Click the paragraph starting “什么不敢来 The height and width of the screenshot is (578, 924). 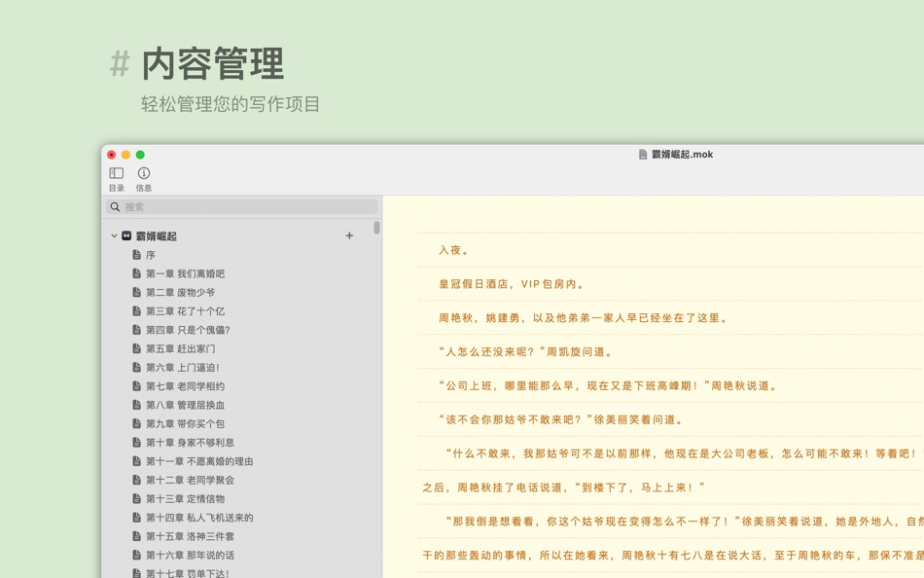pos(684,453)
